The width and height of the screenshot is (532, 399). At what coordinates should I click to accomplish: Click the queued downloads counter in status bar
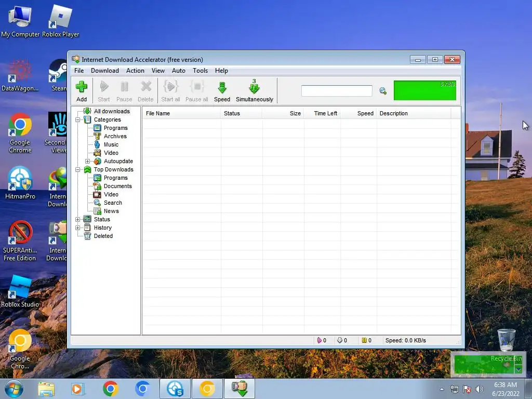pos(342,340)
